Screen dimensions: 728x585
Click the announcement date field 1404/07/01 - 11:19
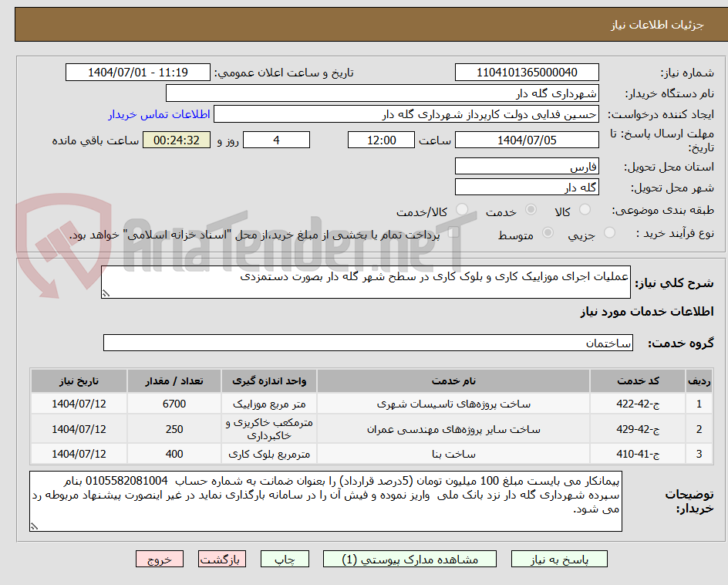tap(138, 73)
